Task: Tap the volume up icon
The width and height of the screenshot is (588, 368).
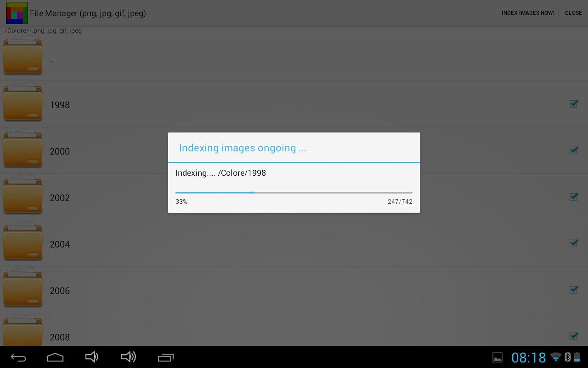Action: 128,356
